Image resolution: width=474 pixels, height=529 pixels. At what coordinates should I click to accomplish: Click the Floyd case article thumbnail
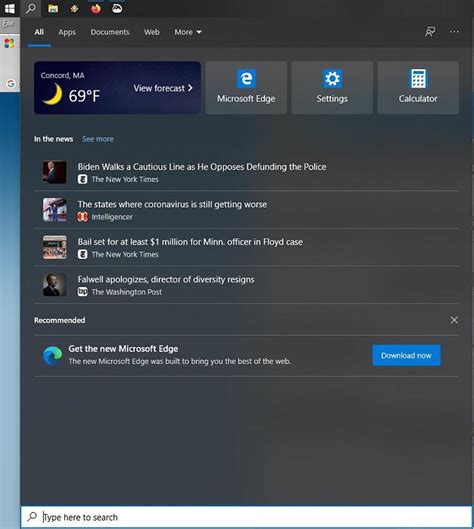(54, 247)
